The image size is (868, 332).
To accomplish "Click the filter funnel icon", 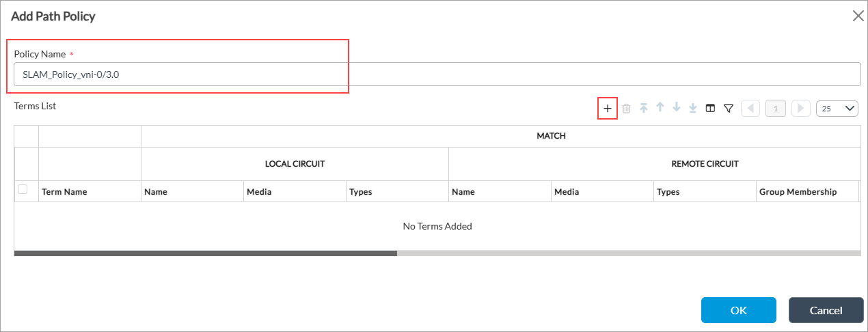I will tap(729, 108).
